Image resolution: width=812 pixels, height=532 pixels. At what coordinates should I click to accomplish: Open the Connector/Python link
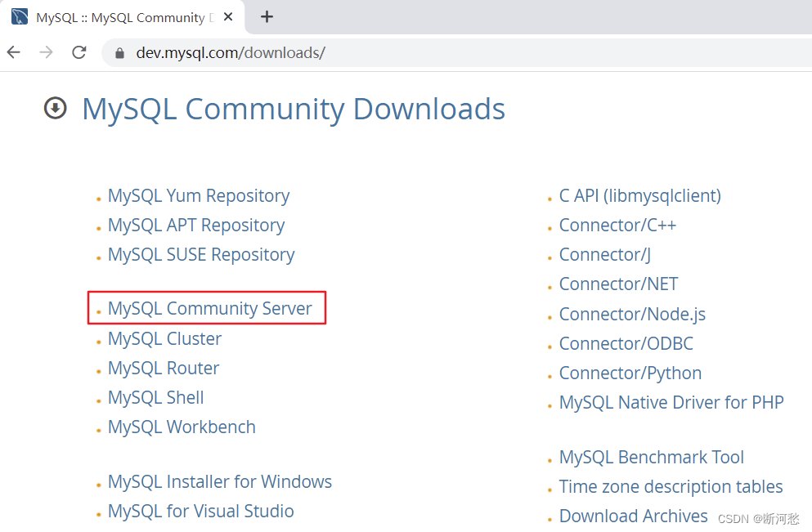coord(630,373)
